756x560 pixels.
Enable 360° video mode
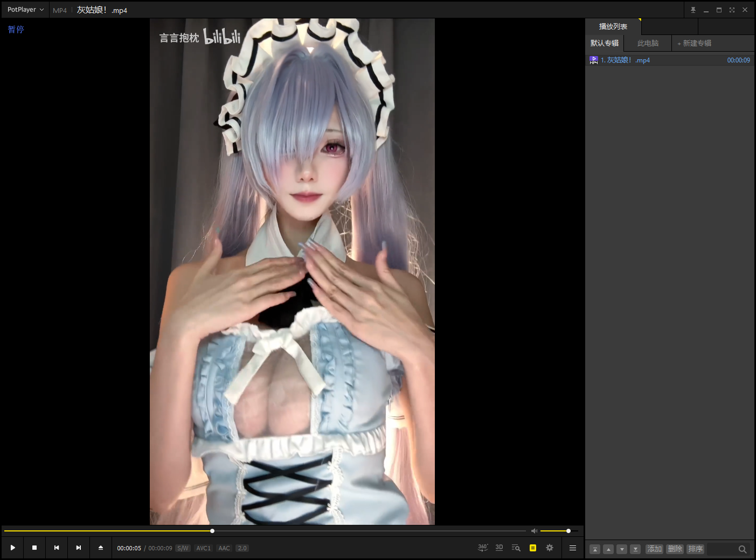pos(483,548)
